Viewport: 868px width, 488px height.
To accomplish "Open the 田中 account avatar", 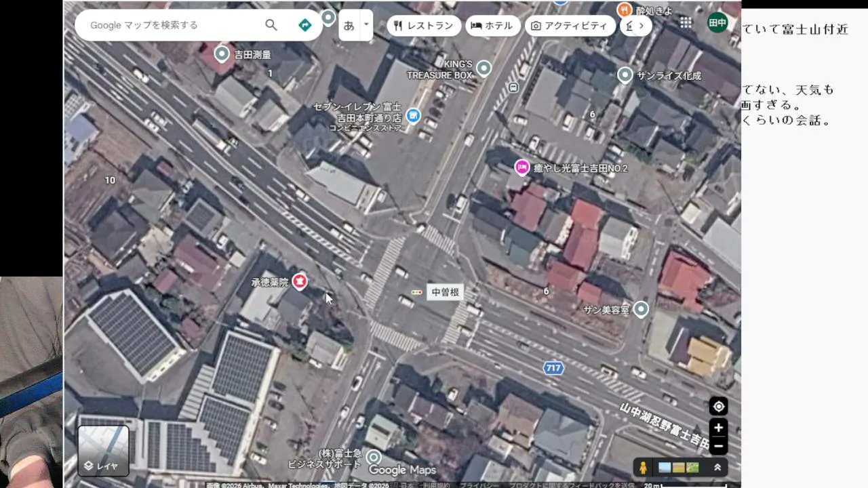I will tap(717, 22).
